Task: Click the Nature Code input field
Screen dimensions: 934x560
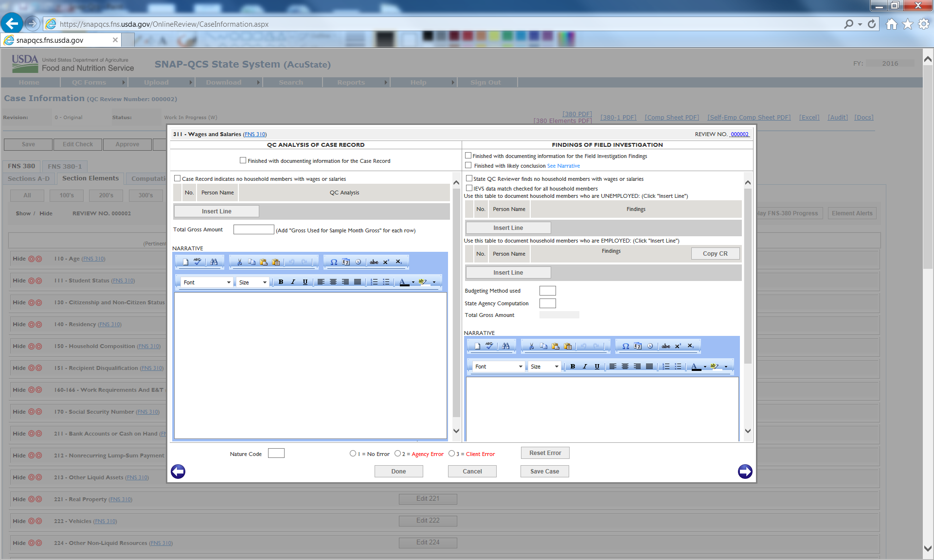Action: pyautogui.click(x=276, y=453)
